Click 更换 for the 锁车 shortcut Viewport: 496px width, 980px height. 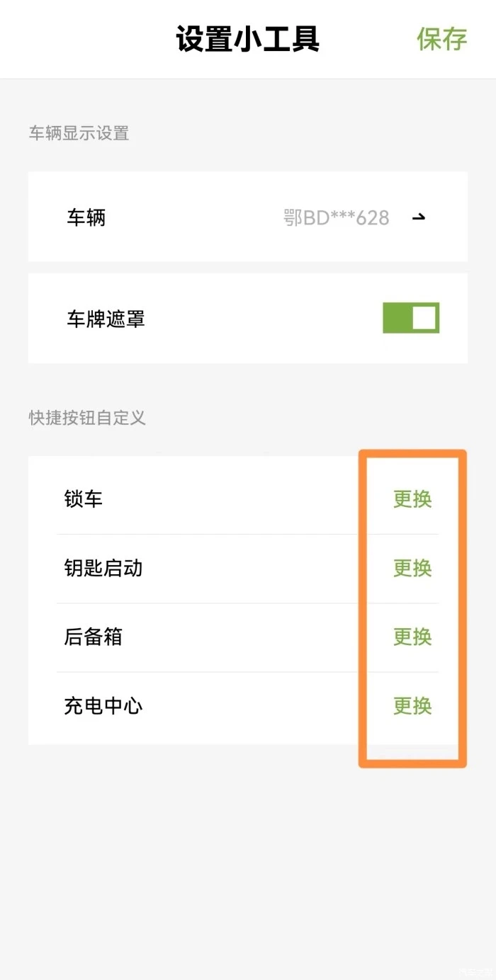pos(412,499)
